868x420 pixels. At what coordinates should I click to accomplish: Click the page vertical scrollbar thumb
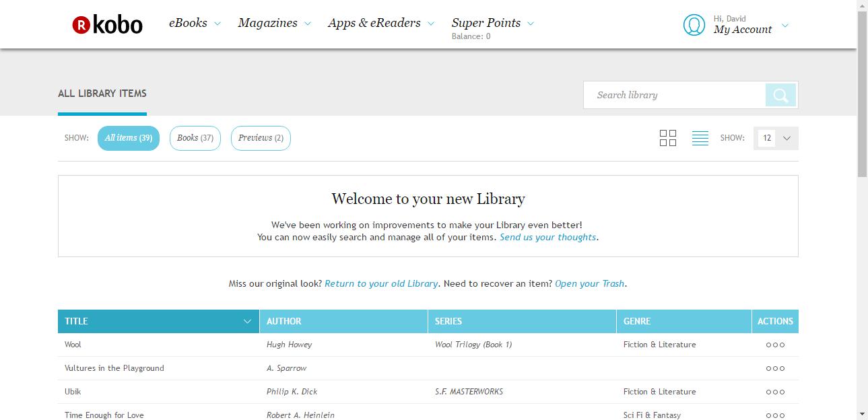click(x=862, y=94)
